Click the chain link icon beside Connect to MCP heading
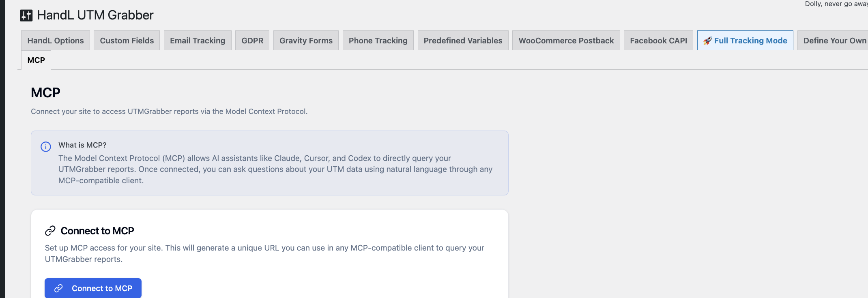 (x=50, y=231)
